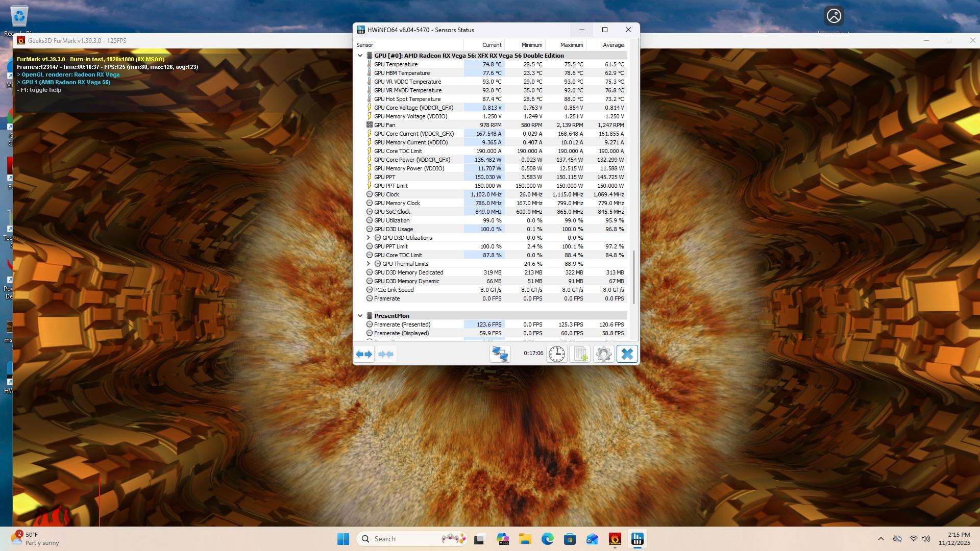Collapse the PresentMon sensor group
The image size is (980, 551).
click(x=360, y=316)
